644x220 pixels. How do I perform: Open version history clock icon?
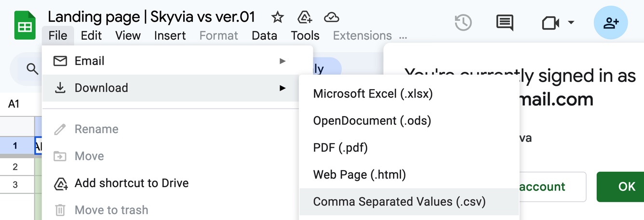coord(463,23)
